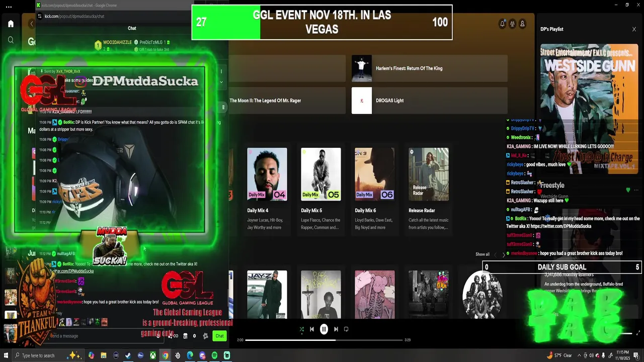The height and width of the screenshot is (362, 644).
Task: Open DROGAS Light album tile
Action: tap(429, 101)
